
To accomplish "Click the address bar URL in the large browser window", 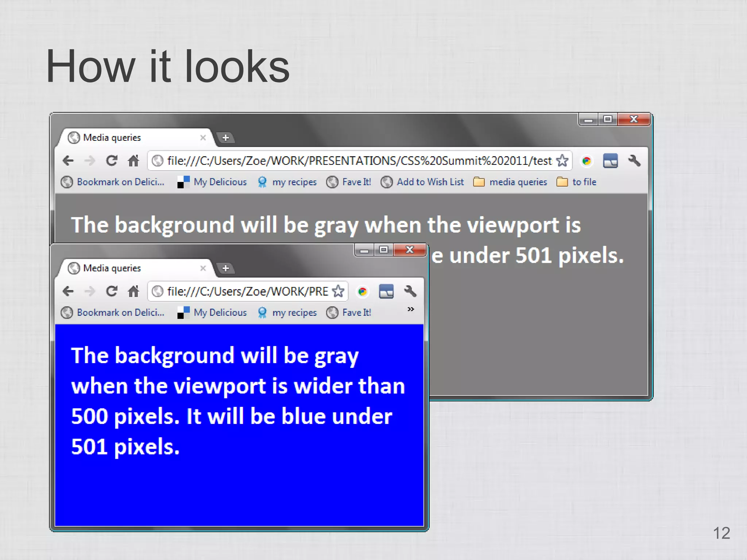I will 359,161.
